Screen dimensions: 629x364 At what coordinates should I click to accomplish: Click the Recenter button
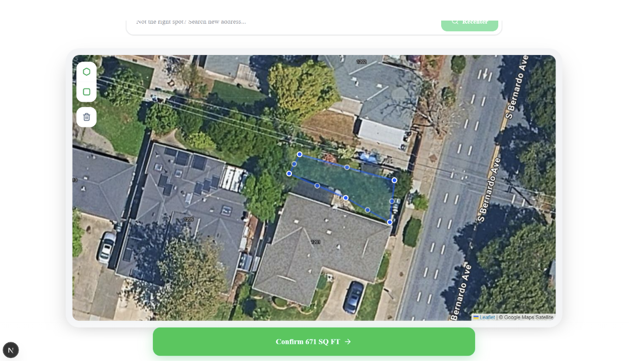[469, 22]
